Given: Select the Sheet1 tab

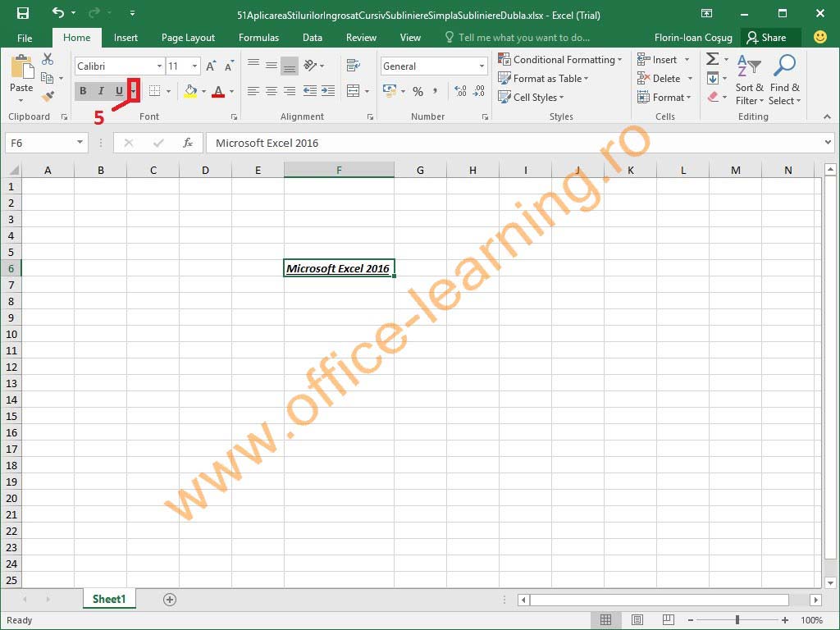Looking at the screenshot, I should tap(109, 599).
